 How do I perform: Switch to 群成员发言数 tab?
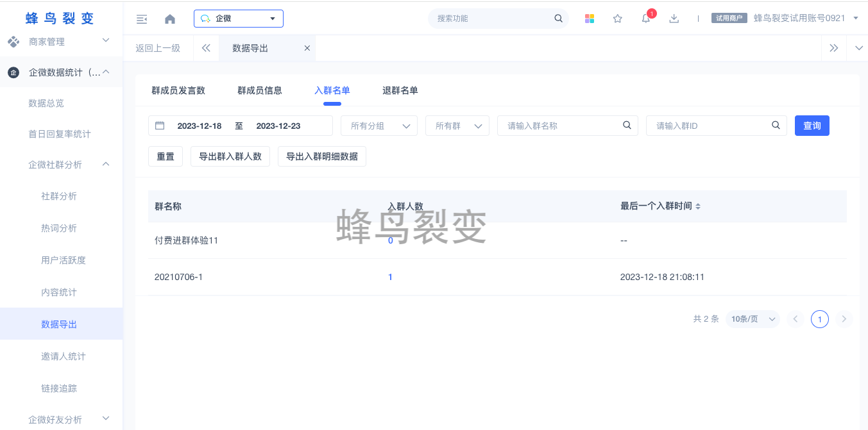click(x=178, y=90)
